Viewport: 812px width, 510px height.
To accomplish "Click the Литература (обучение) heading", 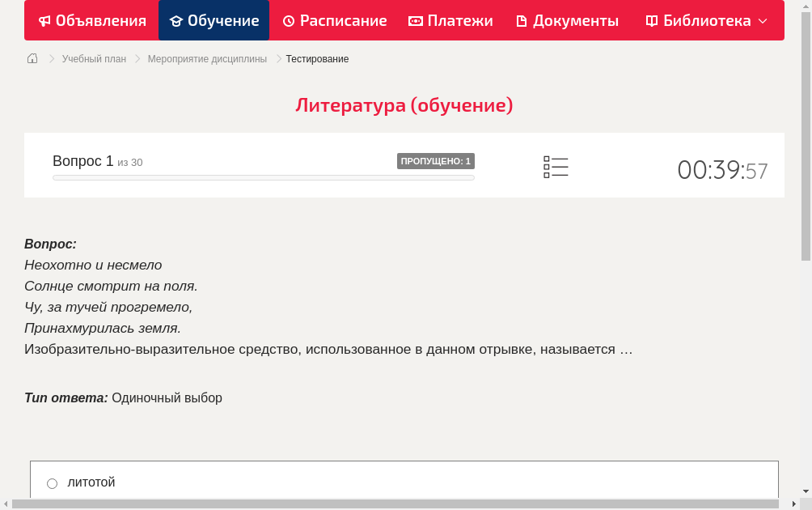I will click(404, 105).
